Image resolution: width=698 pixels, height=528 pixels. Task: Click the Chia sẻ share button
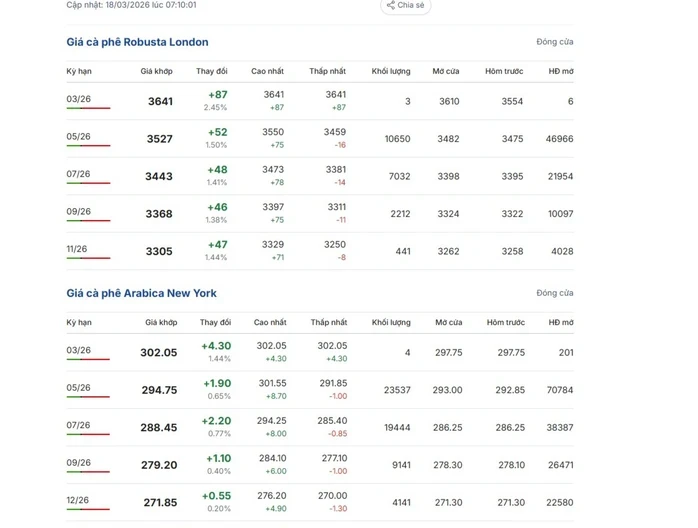[406, 6]
